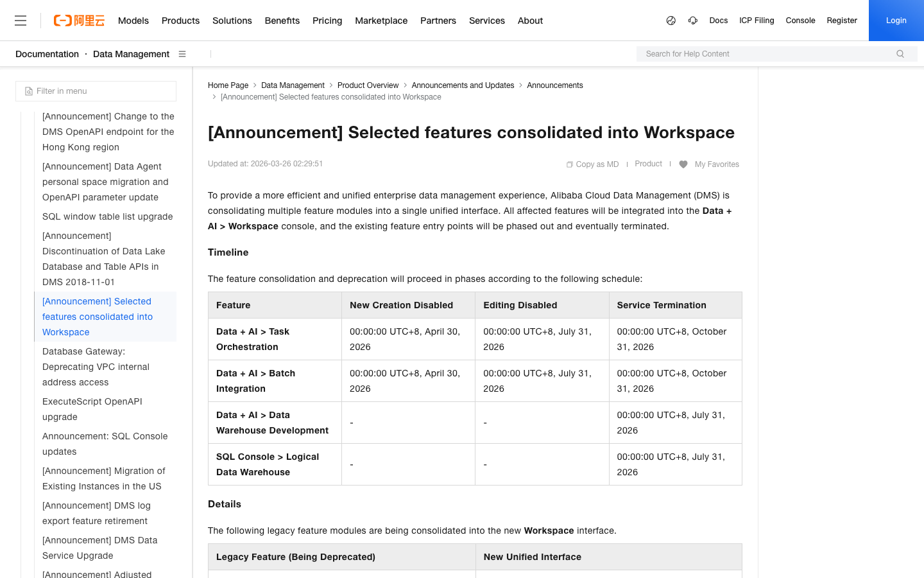Add page to My Favorites
Screen dimensions: 924x578
click(709, 164)
